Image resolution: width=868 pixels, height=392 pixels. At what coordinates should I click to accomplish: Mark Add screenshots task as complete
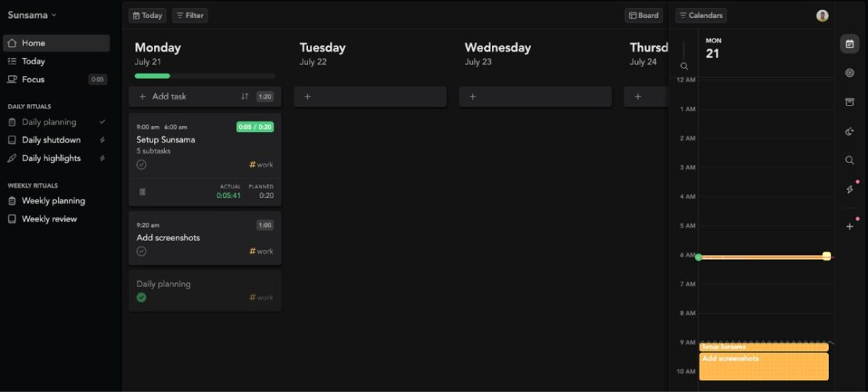point(142,251)
